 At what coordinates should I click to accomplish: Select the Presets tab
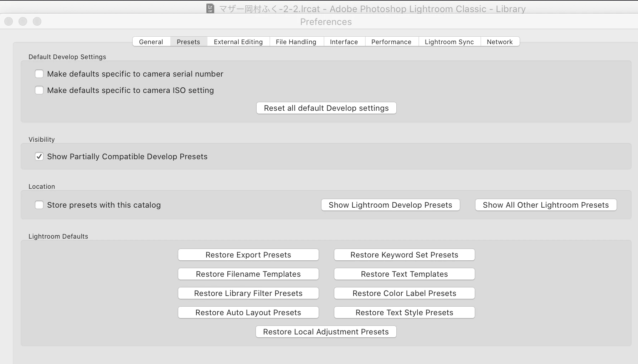pyautogui.click(x=189, y=42)
